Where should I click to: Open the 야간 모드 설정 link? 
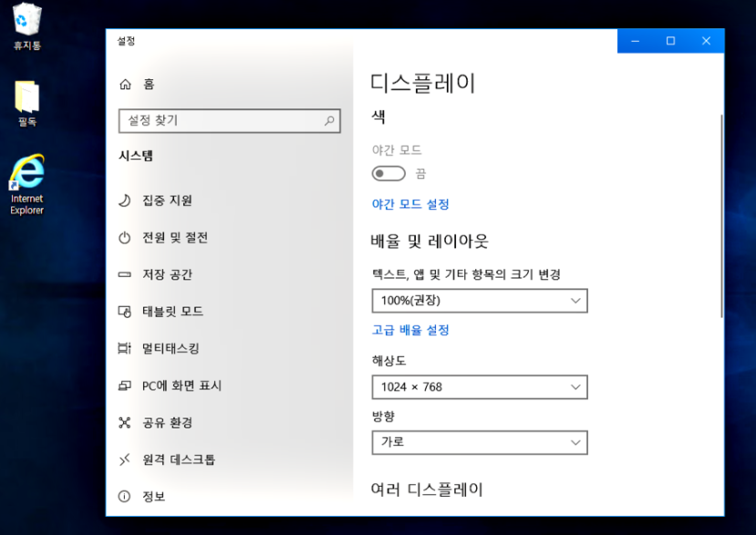pyautogui.click(x=410, y=204)
